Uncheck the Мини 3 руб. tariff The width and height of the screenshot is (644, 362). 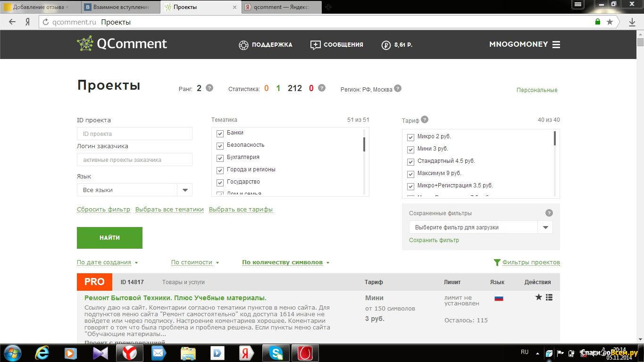(410, 150)
